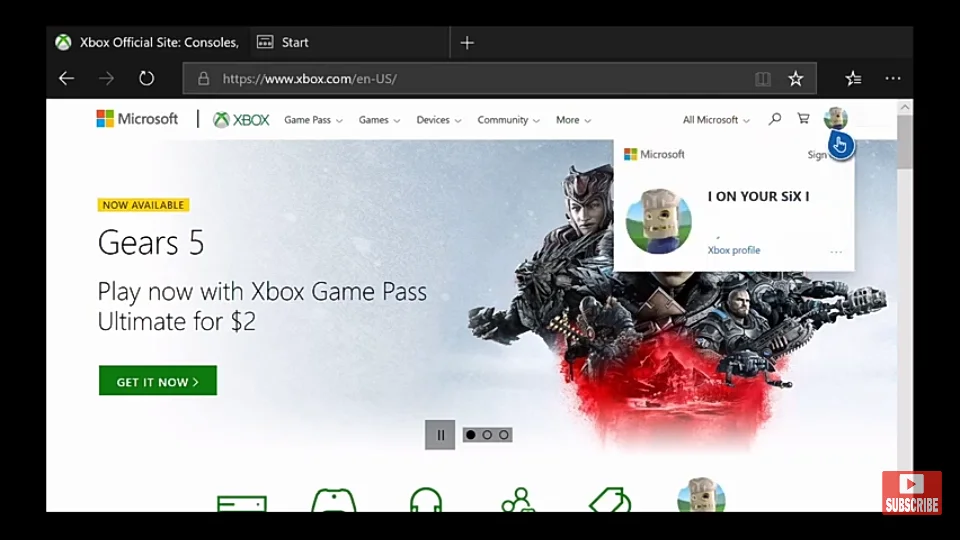Open a new tab with plus
The width and height of the screenshot is (960, 540).
[x=467, y=43]
